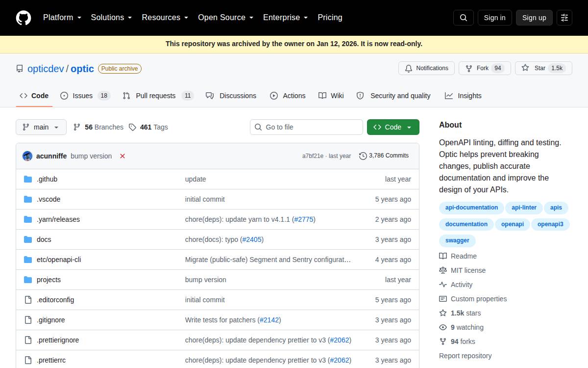
Task: Open the search magnifier button
Action: pos(464,18)
